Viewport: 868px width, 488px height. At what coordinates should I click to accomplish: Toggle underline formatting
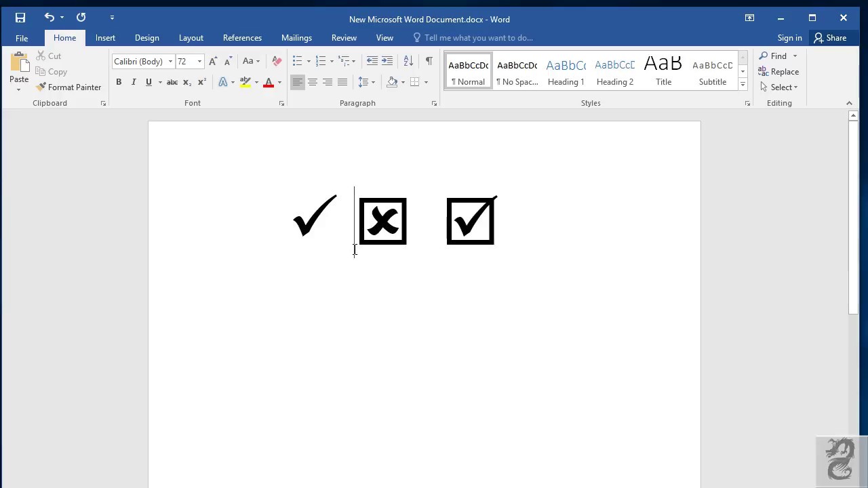pos(149,82)
